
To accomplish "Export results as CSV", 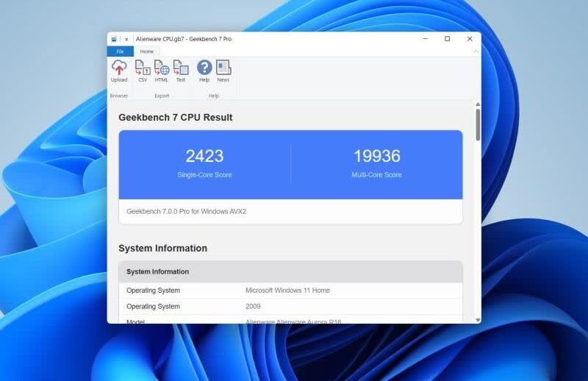I will 143,71.
